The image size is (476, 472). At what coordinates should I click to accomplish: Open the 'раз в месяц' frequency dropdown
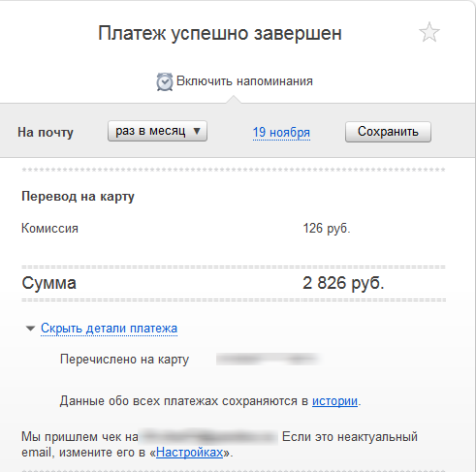coord(157,131)
